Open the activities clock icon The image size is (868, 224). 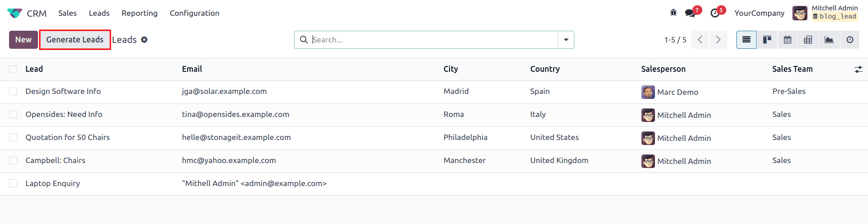[x=715, y=13]
